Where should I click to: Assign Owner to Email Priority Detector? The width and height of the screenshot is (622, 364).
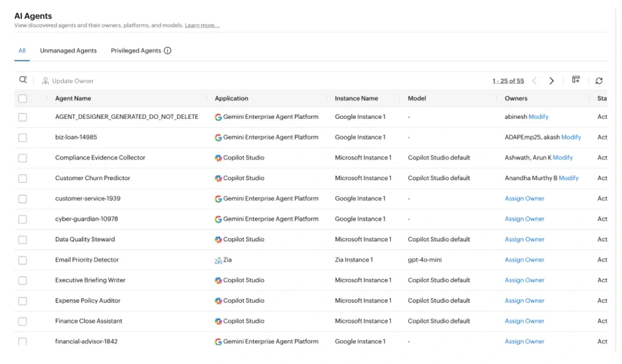pos(524,260)
